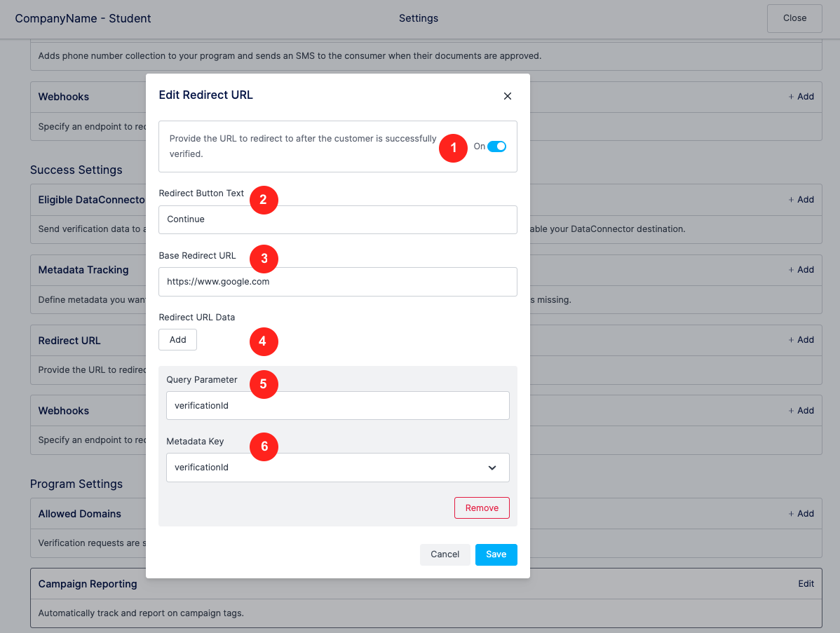Open the Metadata Key dropdown chevron

point(492,468)
